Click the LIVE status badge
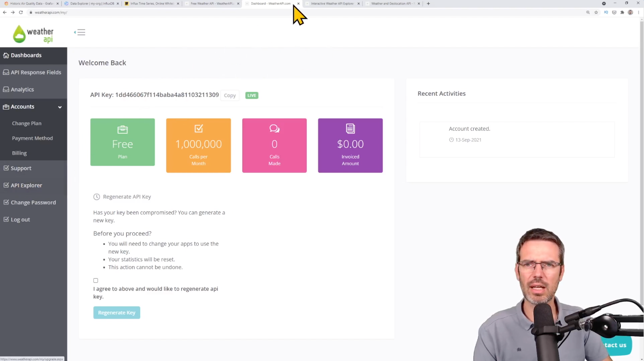 252,95
